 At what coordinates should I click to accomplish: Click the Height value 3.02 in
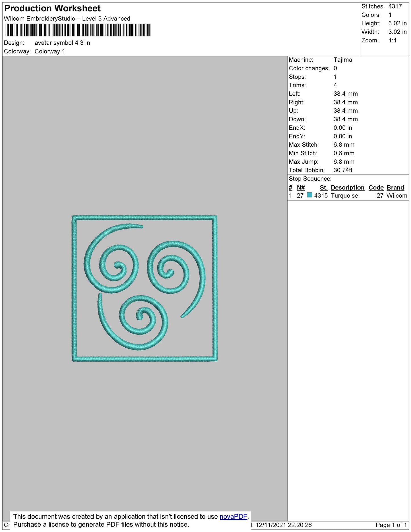tap(398, 23)
